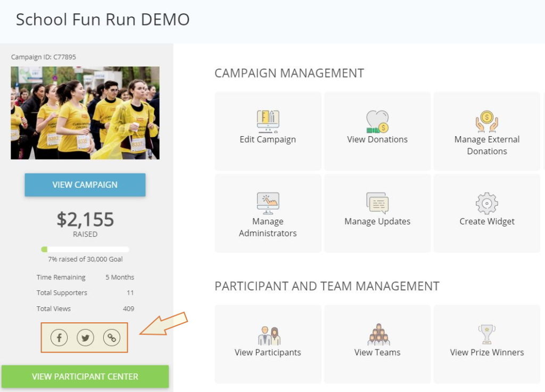The width and height of the screenshot is (545, 392).
Task: Click the fundraising progress bar
Action: point(85,249)
